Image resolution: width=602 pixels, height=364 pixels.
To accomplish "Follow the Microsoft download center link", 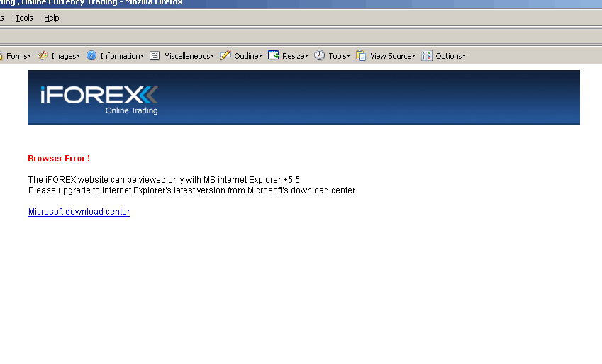I will [x=79, y=212].
